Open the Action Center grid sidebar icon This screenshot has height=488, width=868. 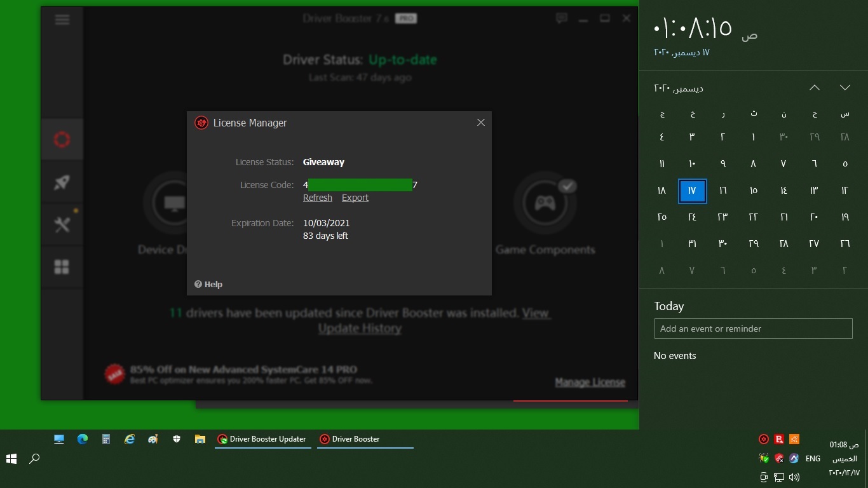[x=62, y=267]
